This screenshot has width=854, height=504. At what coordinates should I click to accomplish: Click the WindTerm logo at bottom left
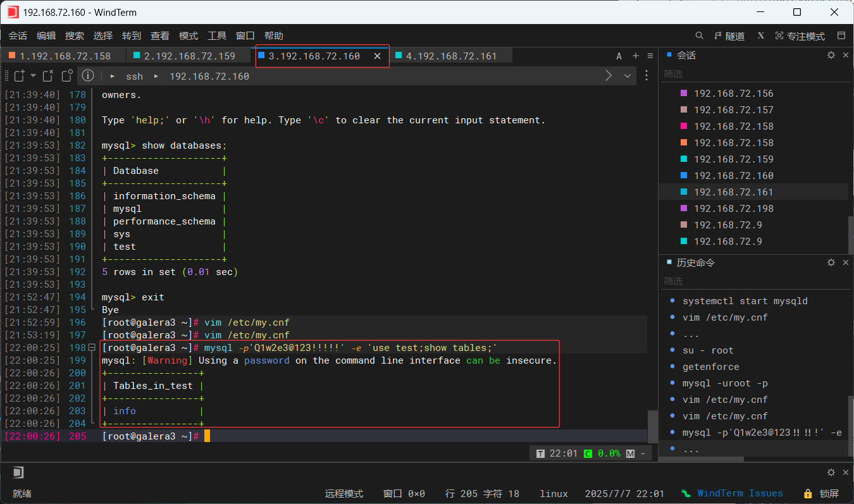coord(18,472)
